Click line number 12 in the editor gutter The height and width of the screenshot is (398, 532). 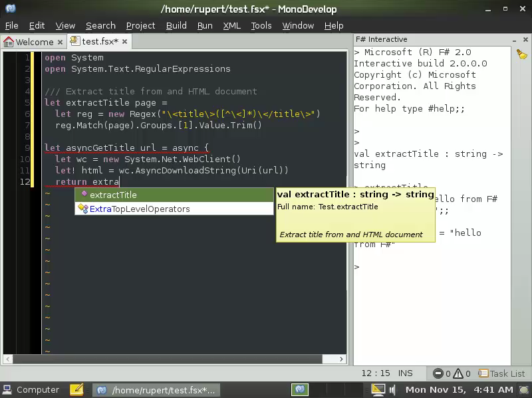(x=25, y=181)
